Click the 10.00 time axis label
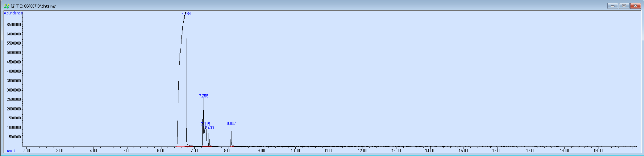Screen dimensions: 644x156 295,151
